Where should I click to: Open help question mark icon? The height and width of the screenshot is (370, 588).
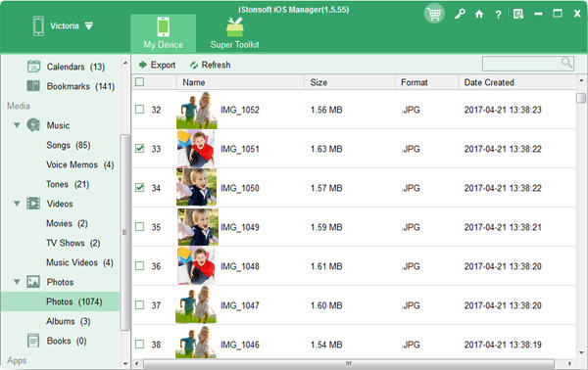coord(498,15)
